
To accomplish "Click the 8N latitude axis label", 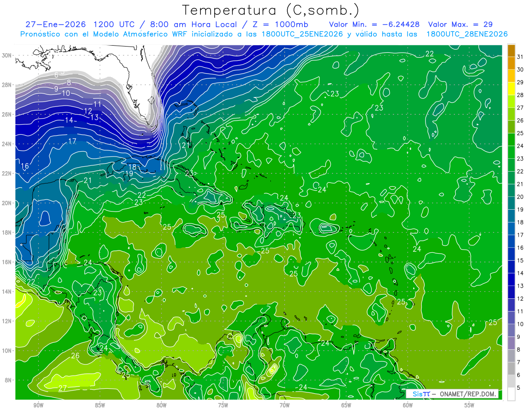I will coord(8,380).
